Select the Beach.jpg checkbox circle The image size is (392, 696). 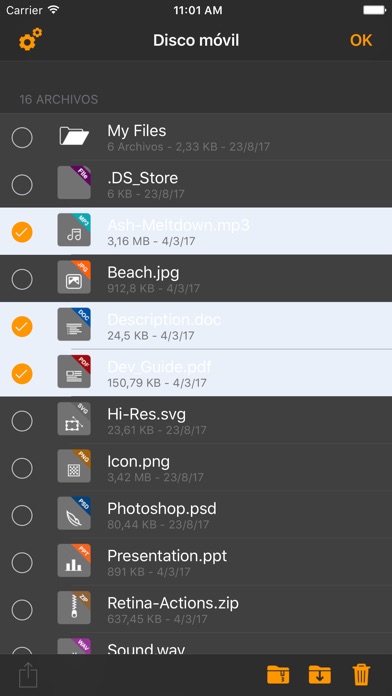[22, 279]
